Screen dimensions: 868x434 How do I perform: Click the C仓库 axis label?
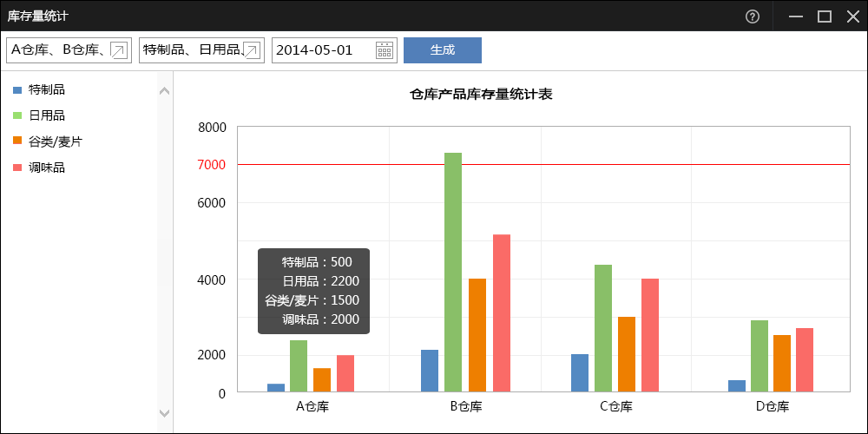click(616, 407)
